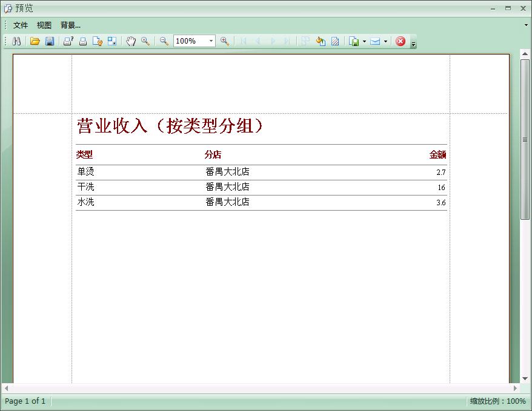This screenshot has width=532, height=411.
Task: Minimize the 预览 window
Action: click(x=493, y=8)
